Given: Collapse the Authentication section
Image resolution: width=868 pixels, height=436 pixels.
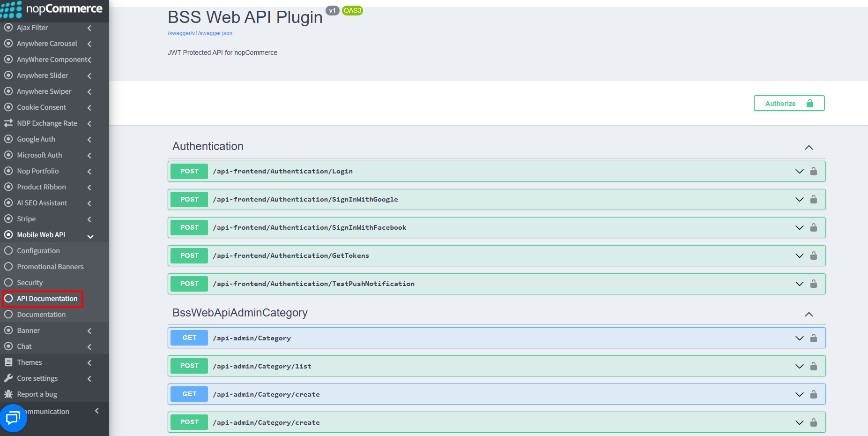Looking at the screenshot, I should pyautogui.click(x=809, y=147).
